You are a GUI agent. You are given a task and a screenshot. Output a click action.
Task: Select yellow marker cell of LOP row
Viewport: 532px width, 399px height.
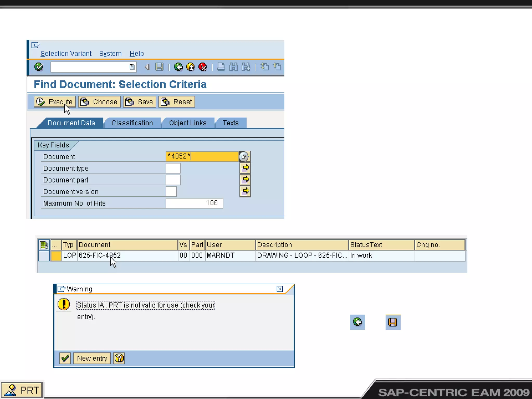point(56,256)
